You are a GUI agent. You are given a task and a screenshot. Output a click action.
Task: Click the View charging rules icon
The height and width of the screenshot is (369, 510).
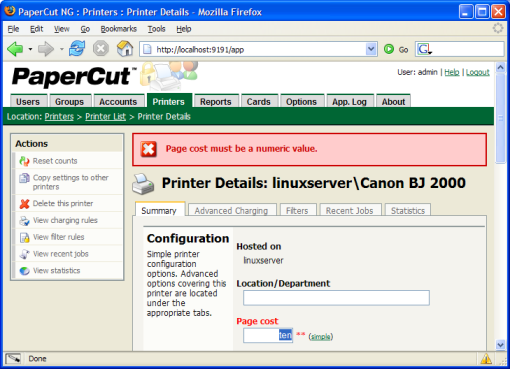click(24, 221)
